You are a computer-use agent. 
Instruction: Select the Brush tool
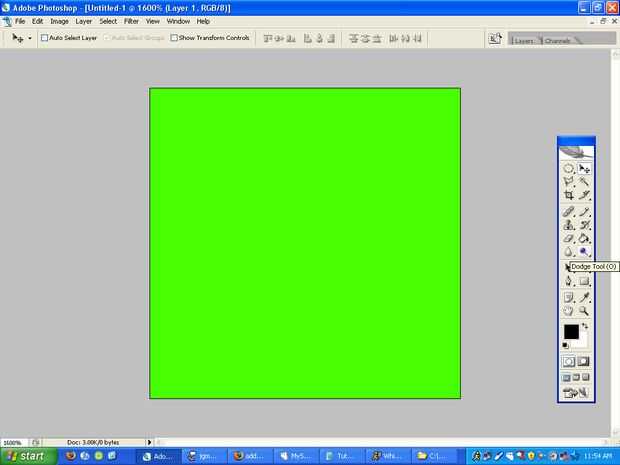[584, 212]
